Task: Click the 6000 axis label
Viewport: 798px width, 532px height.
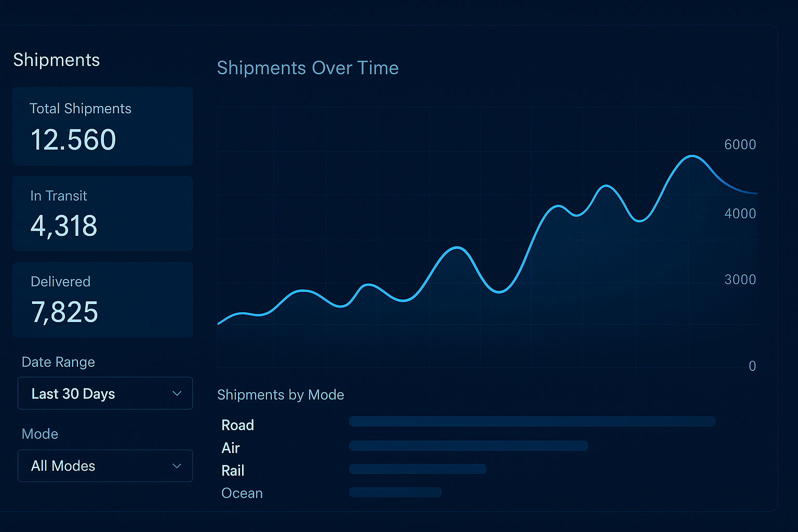Action: tap(740, 144)
